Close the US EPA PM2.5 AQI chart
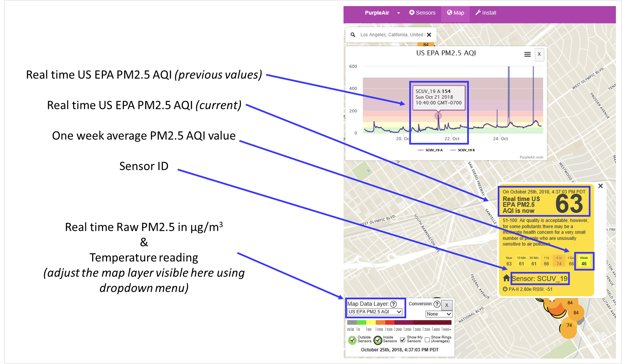 click(539, 54)
